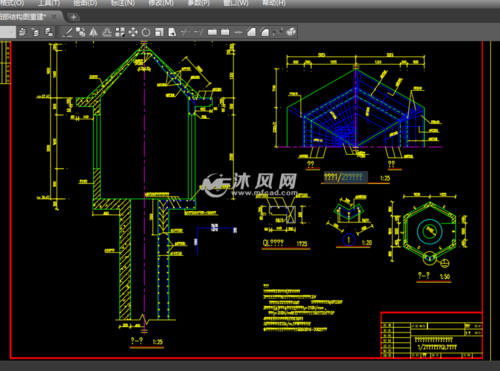Click the title block table bottom right
This screenshot has width=500, height=371.
point(432,335)
